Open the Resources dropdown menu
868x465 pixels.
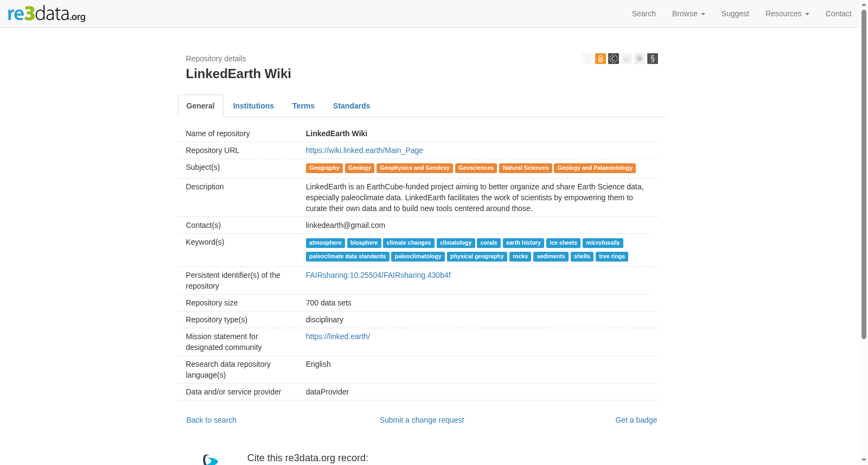click(787, 14)
